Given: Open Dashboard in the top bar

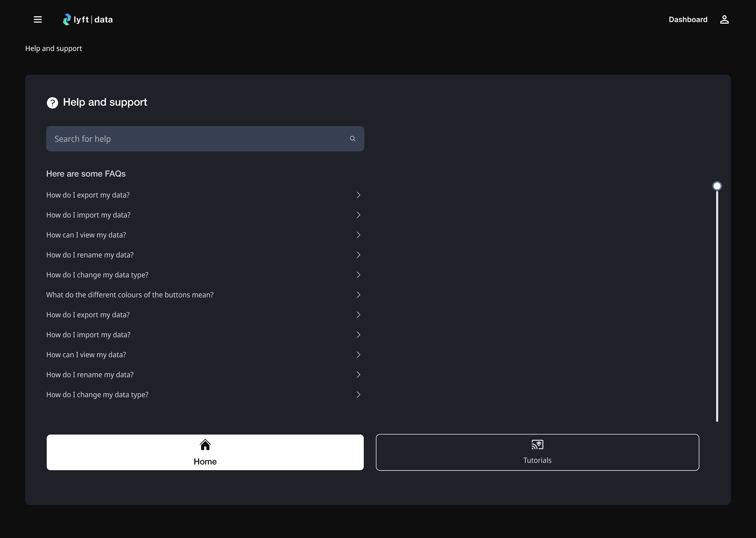Looking at the screenshot, I should (x=688, y=20).
